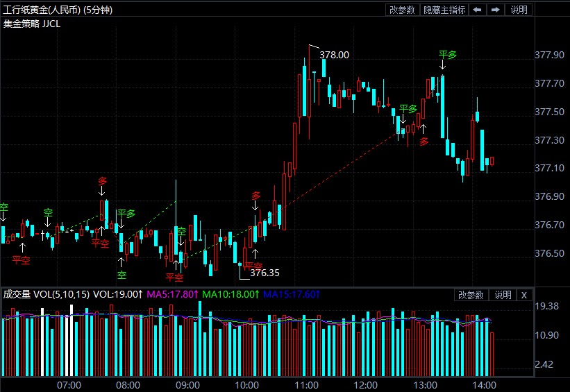Select the magenta MA5:17.80 legend

coord(172,295)
